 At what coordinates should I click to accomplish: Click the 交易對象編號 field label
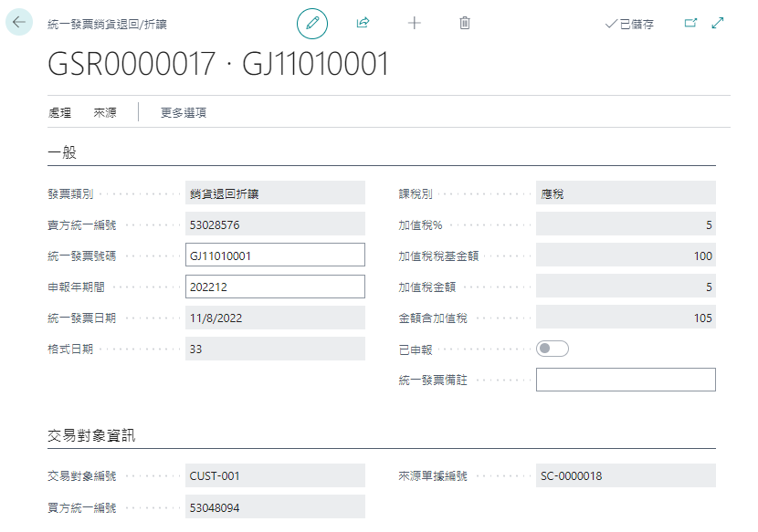81,476
